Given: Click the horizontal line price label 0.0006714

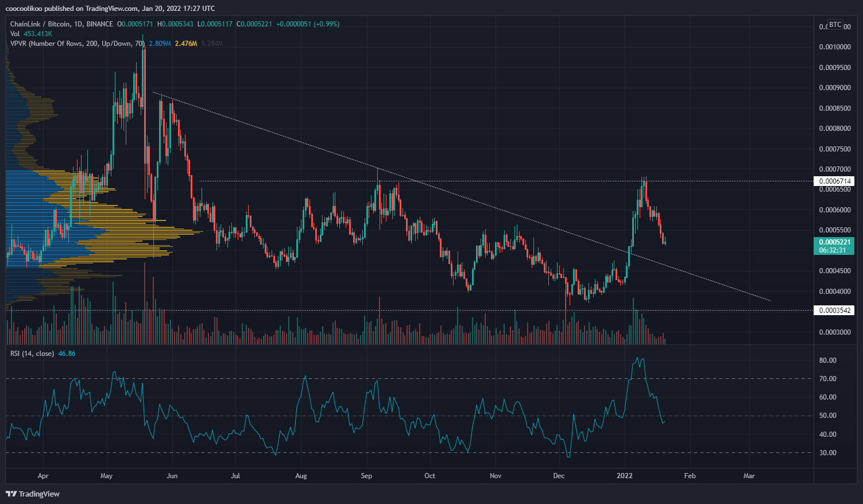Looking at the screenshot, I should (x=834, y=181).
